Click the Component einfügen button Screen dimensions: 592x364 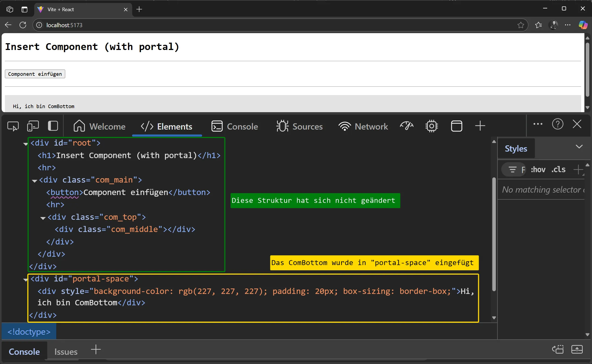(35, 74)
